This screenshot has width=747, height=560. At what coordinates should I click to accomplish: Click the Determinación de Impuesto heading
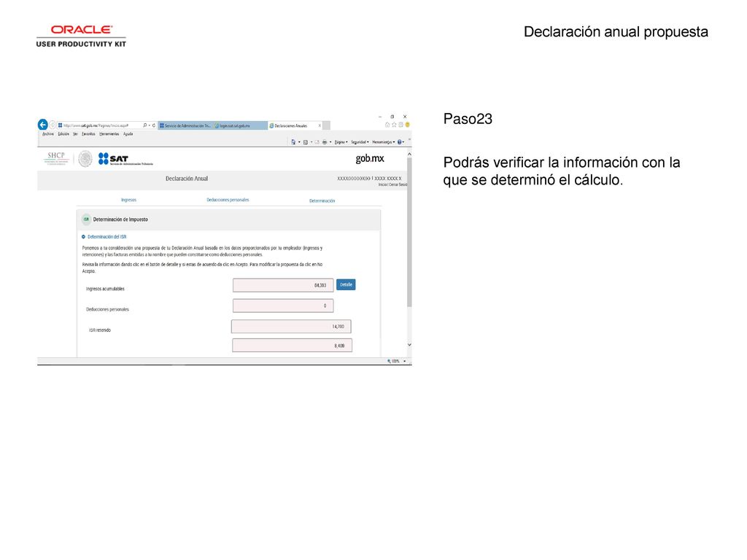pyautogui.click(x=120, y=219)
